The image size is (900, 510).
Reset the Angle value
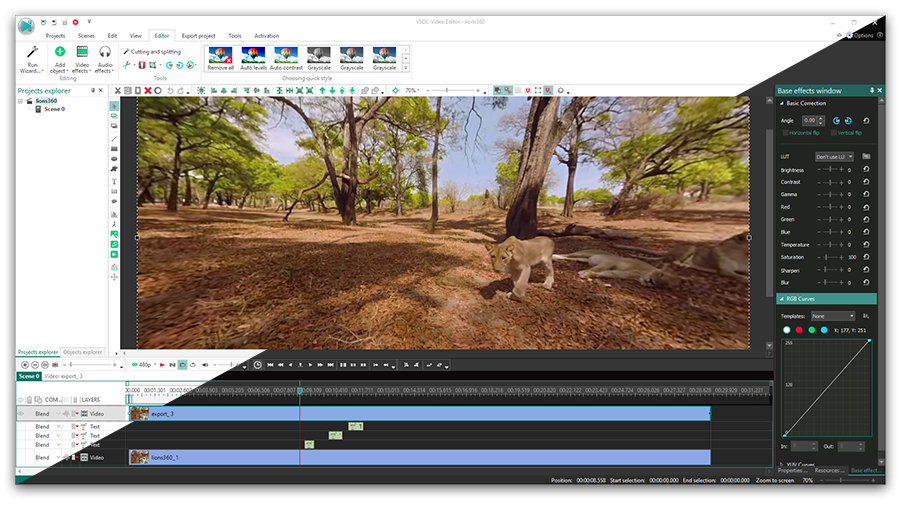tap(866, 120)
